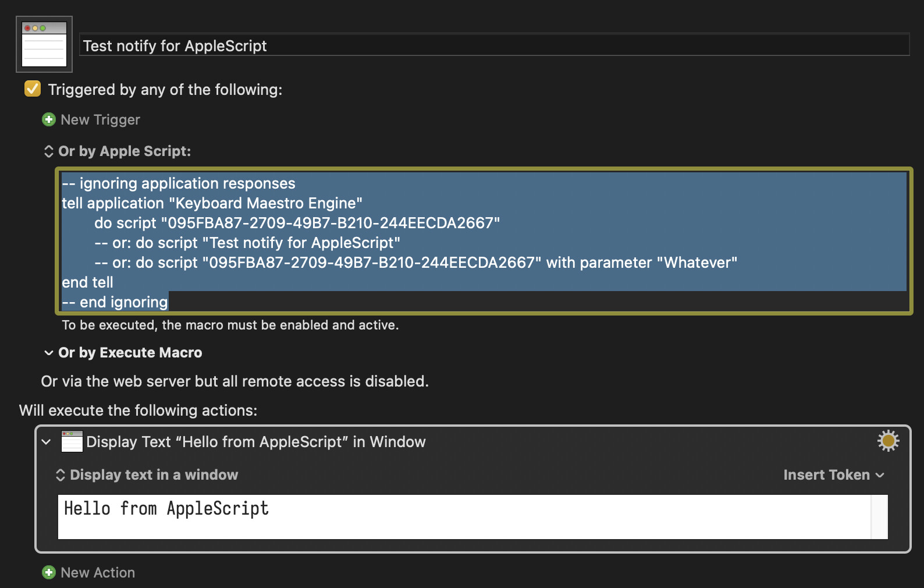The height and width of the screenshot is (588, 924).
Task: Click the macro name field 'Test notify for AppleScript'
Action: click(493, 45)
